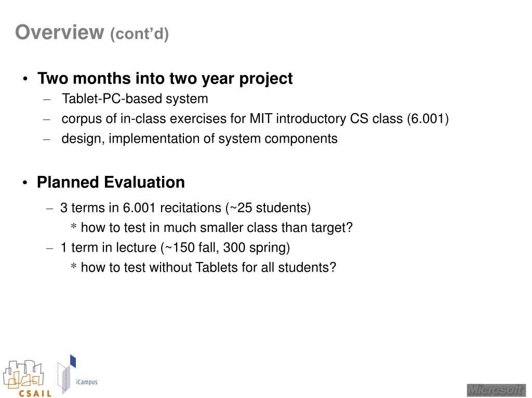Select the Overview (cont'd) title

[x=92, y=33]
